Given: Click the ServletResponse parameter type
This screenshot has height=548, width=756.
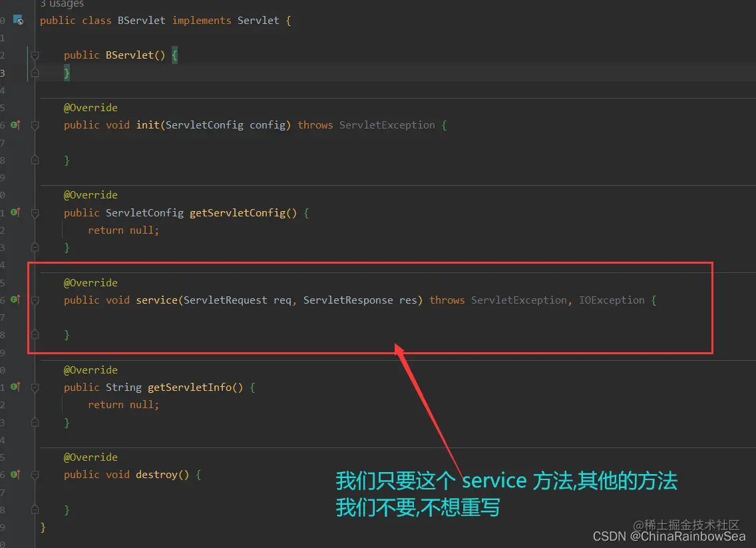Looking at the screenshot, I should tap(348, 300).
